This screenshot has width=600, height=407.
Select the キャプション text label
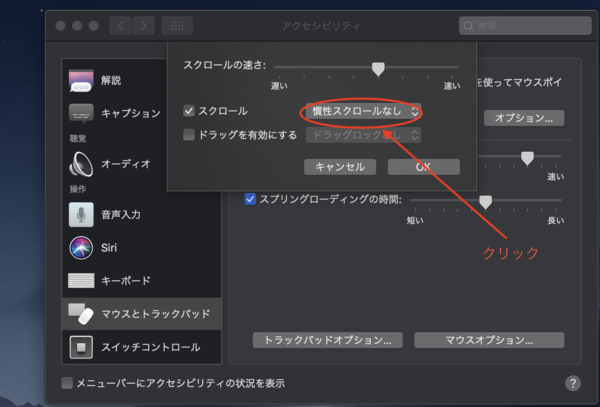tap(131, 113)
